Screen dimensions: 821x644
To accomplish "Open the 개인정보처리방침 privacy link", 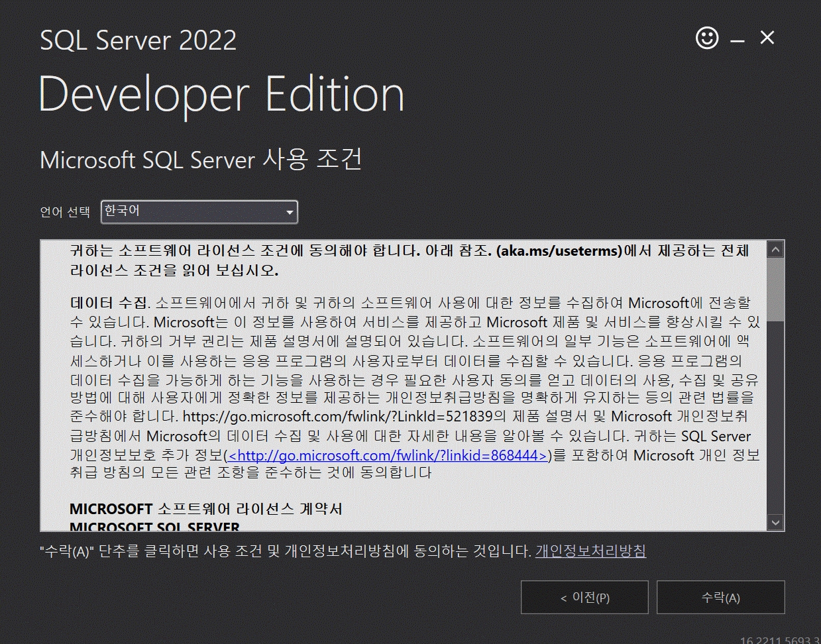I will click(x=590, y=551).
